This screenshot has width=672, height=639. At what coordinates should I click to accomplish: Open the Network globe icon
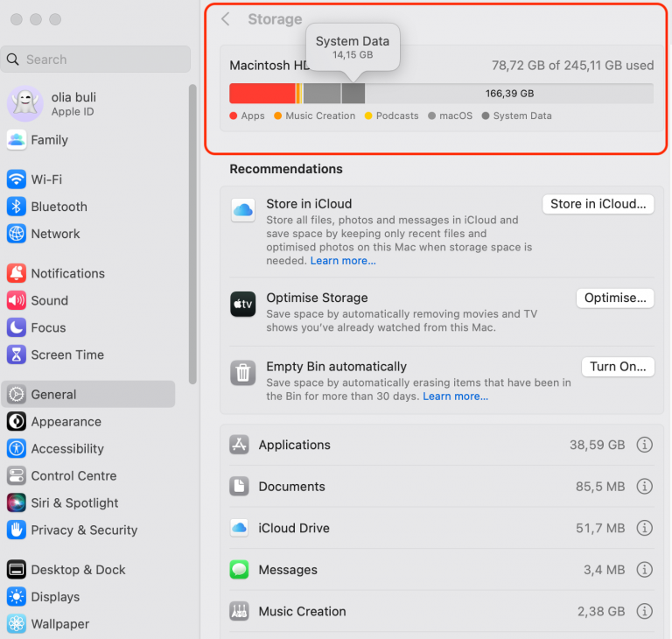[17, 234]
